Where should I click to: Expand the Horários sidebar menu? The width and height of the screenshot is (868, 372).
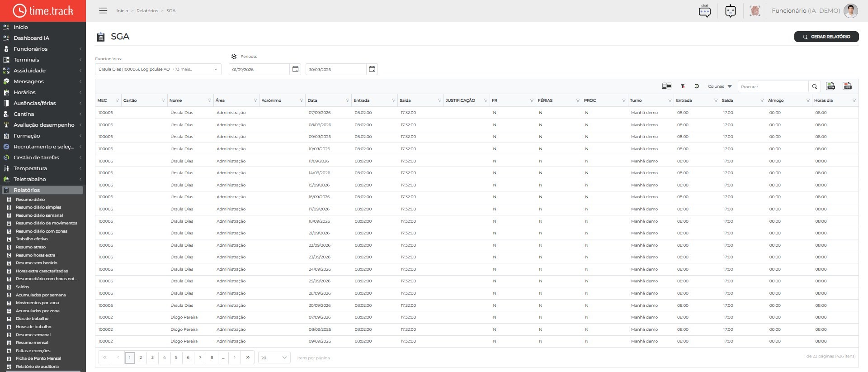pos(43,92)
